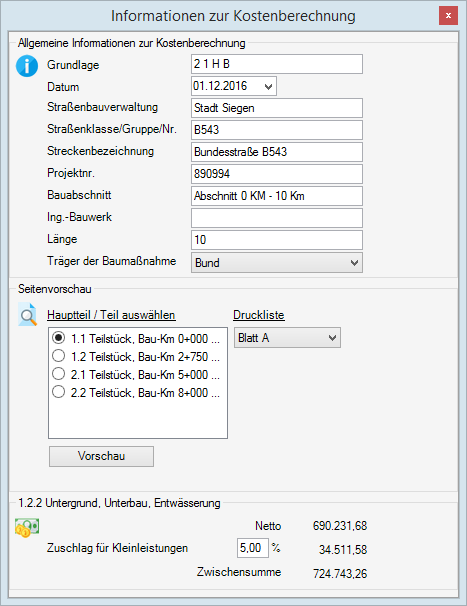Click the date text 01.12.2016
The width and height of the screenshot is (467, 606).
click(x=220, y=86)
